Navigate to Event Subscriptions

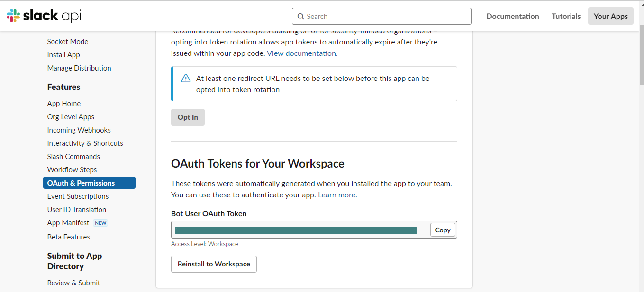[78, 196]
